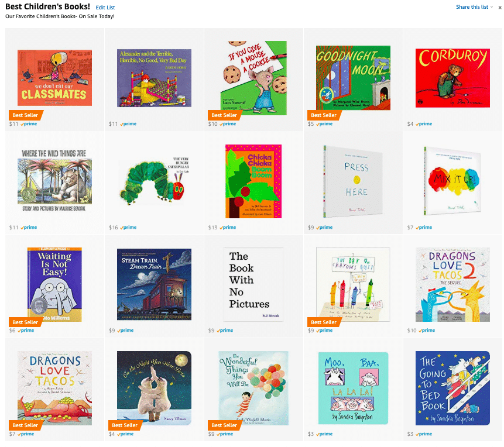Open Alexander and the Terrible Day cover
Screen dimensions: 504x447
154,78
